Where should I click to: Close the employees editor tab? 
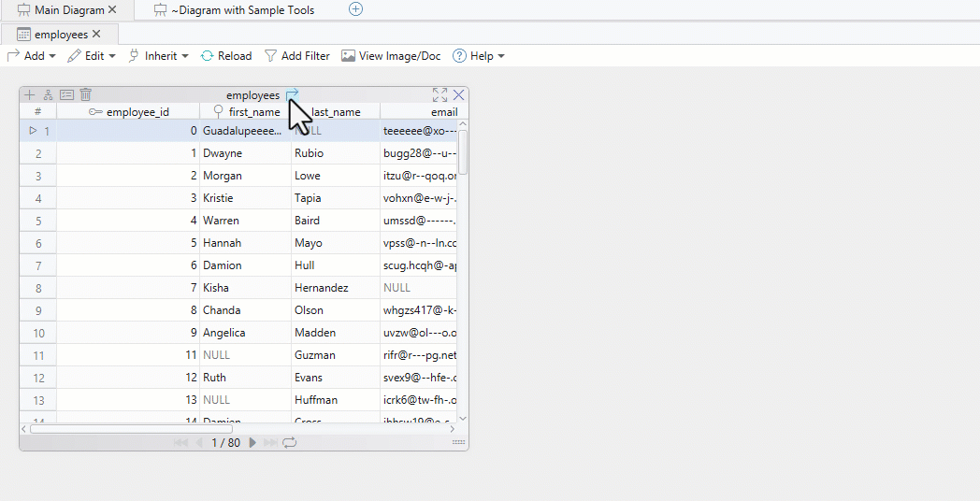pyautogui.click(x=96, y=34)
